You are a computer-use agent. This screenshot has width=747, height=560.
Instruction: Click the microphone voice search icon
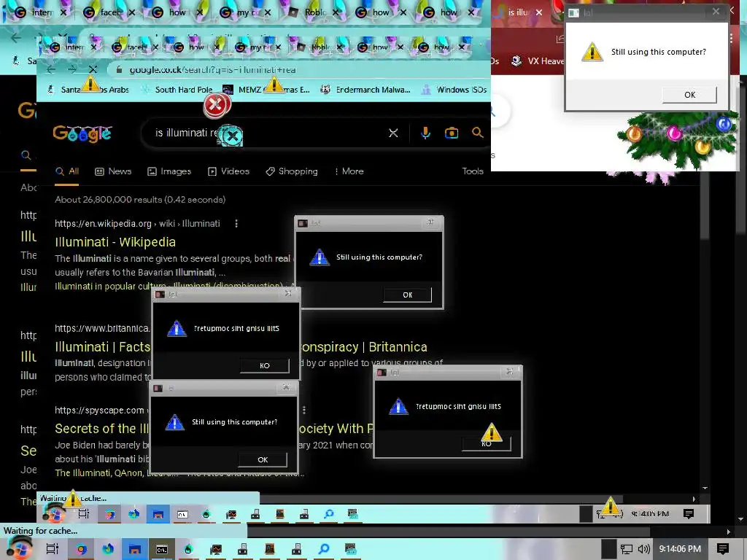[x=425, y=133]
